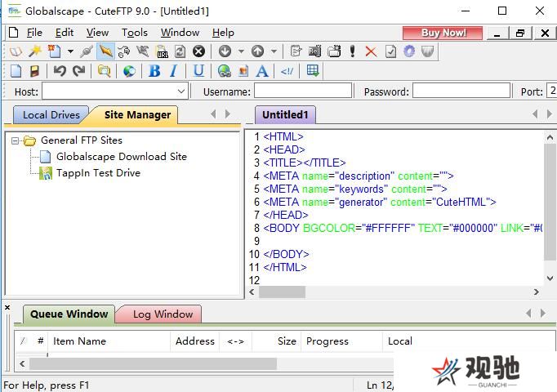Toggle Underline formatting

tap(198, 71)
